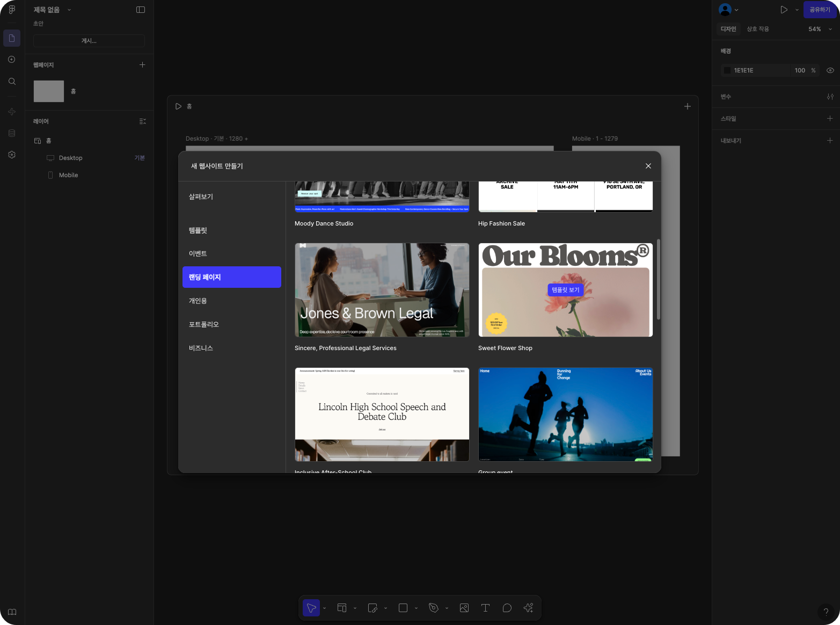Viewport: 840px width, 625px height.
Task: Click 템플릿 보기 on Sweet Flower Shop
Action: 566,290
